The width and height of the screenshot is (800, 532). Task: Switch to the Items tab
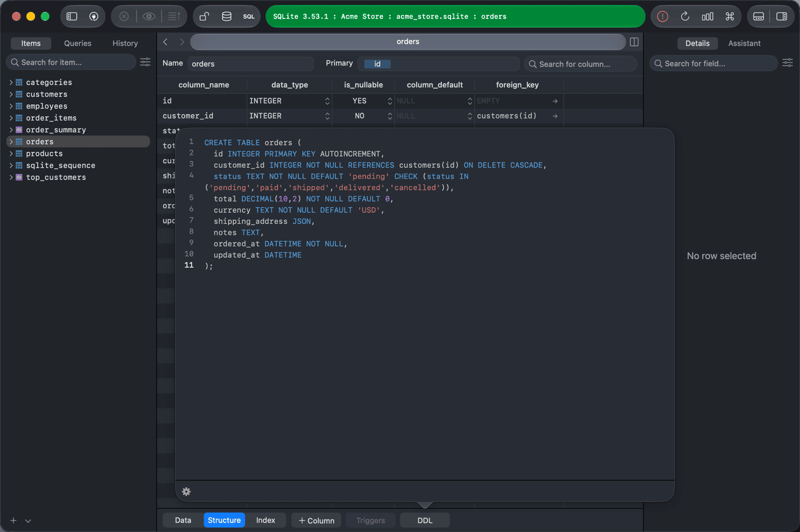click(x=31, y=43)
